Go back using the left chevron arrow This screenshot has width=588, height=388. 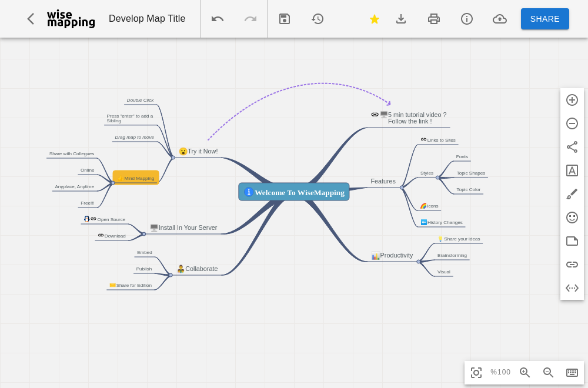[x=31, y=19]
